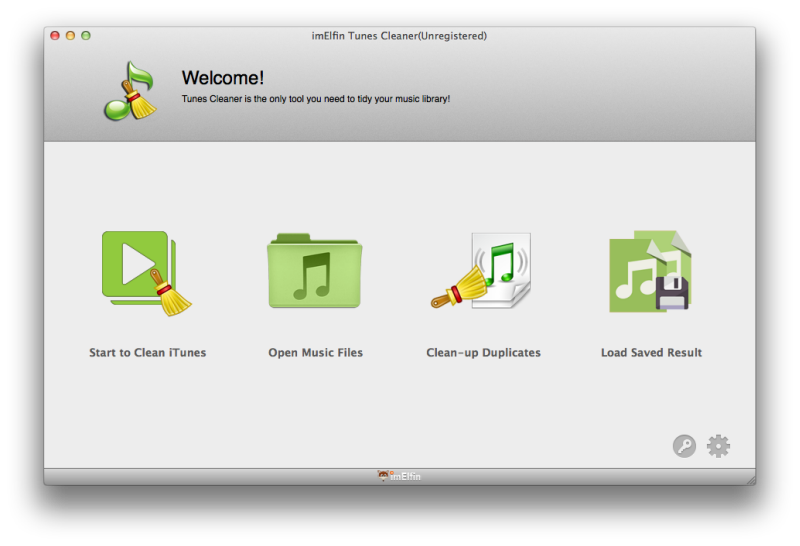Open the green music folder icon

pos(315,271)
